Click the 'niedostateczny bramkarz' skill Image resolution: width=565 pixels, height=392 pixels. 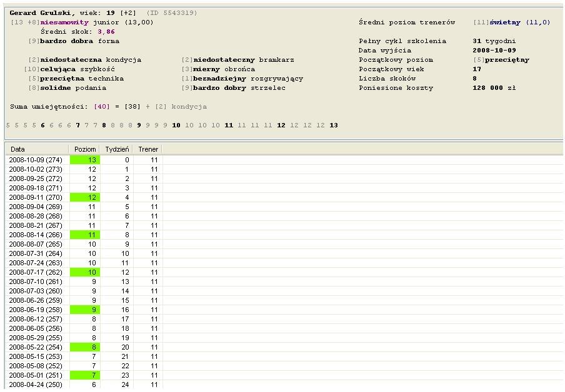tap(243, 60)
